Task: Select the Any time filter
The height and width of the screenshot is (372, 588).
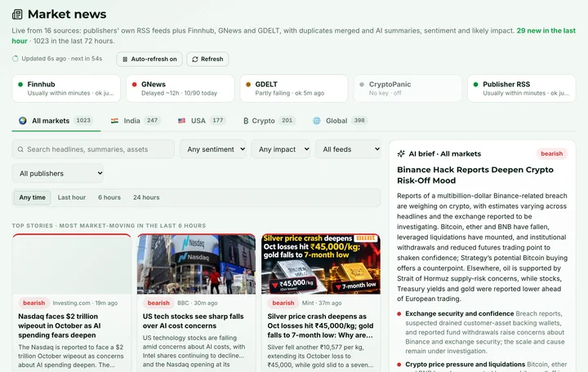Action: tap(32, 197)
